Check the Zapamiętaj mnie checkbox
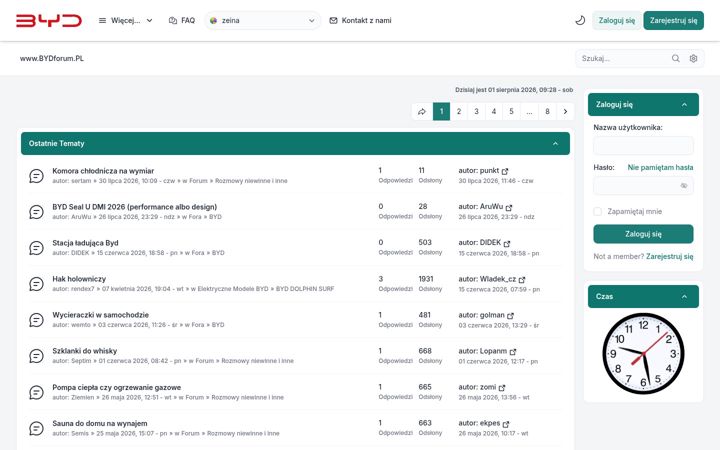This screenshot has height=450, width=720. [x=597, y=211]
